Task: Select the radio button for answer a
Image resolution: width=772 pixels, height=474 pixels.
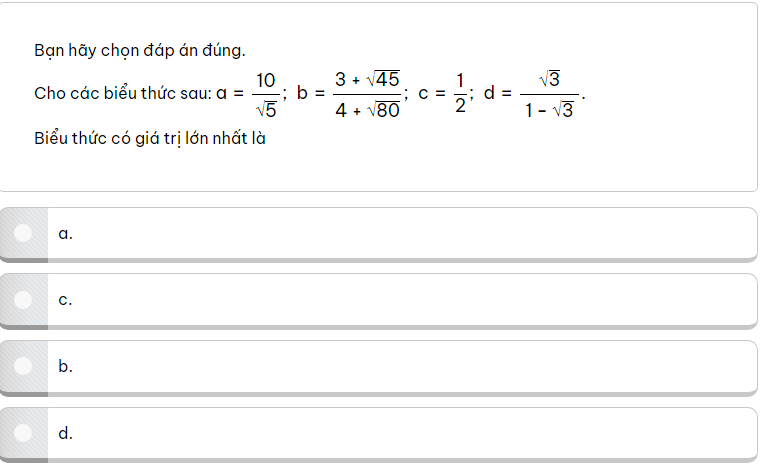Action: tap(24, 233)
